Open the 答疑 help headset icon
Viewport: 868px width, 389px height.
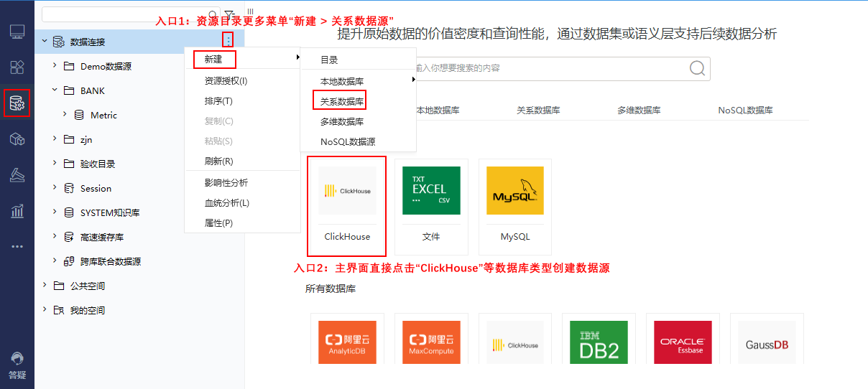click(x=17, y=358)
